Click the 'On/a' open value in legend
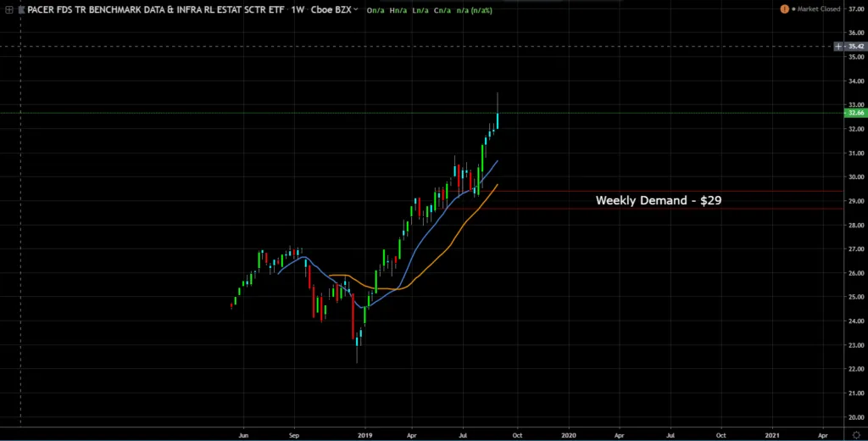 coord(375,10)
